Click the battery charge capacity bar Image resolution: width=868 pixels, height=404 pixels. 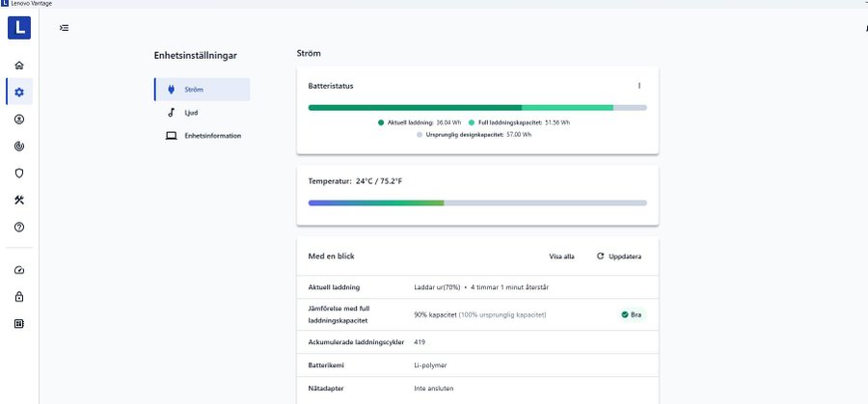(477, 107)
